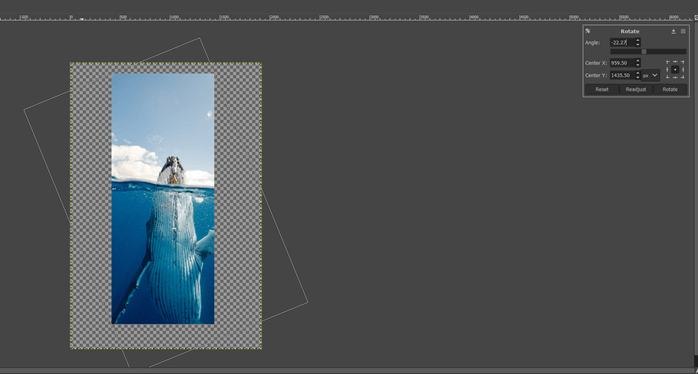Click in the Center Y input field
The height and width of the screenshot is (374, 698).
(622, 75)
